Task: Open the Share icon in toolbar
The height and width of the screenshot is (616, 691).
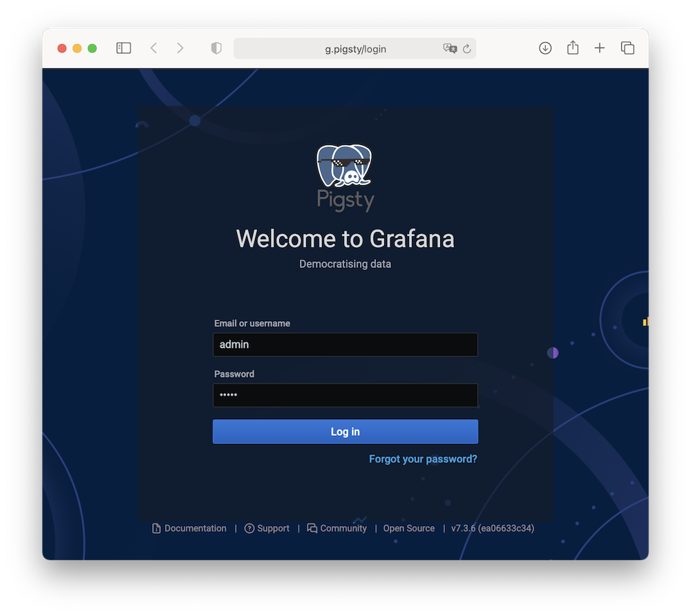Action: (x=572, y=48)
